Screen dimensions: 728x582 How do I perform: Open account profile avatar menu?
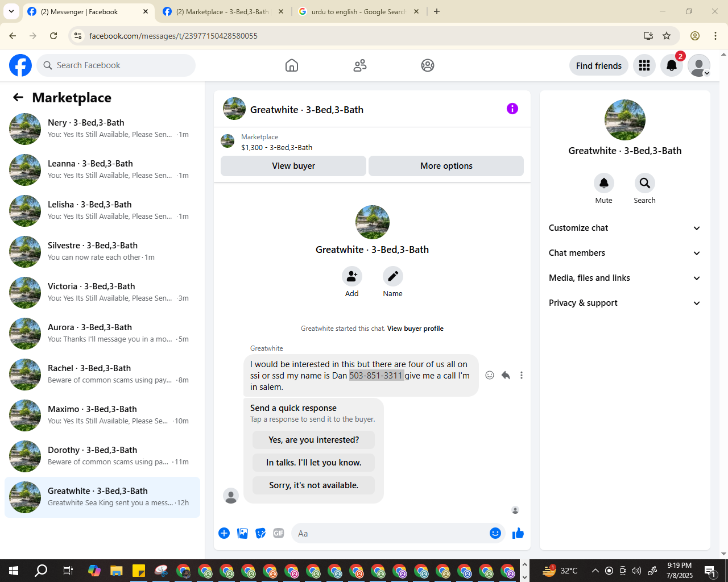point(699,65)
